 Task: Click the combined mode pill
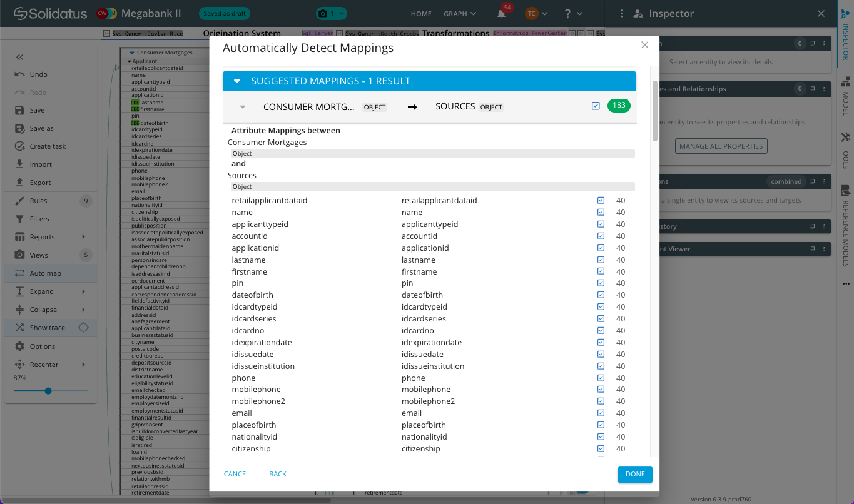point(786,181)
